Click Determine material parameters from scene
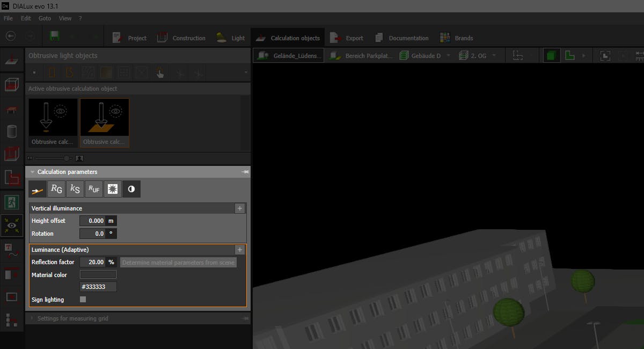The height and width of the screenshot is (349, 644). click(178, 263)
